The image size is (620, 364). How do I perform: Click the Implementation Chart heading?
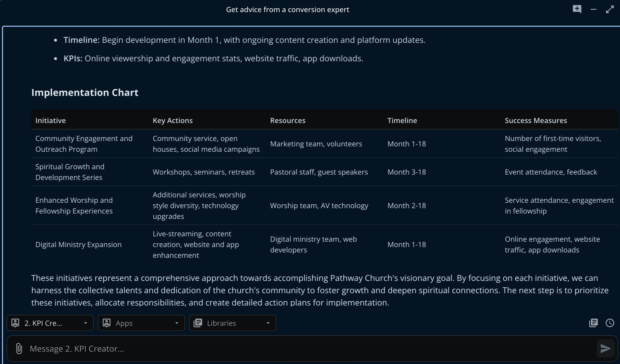click(85, 93)
